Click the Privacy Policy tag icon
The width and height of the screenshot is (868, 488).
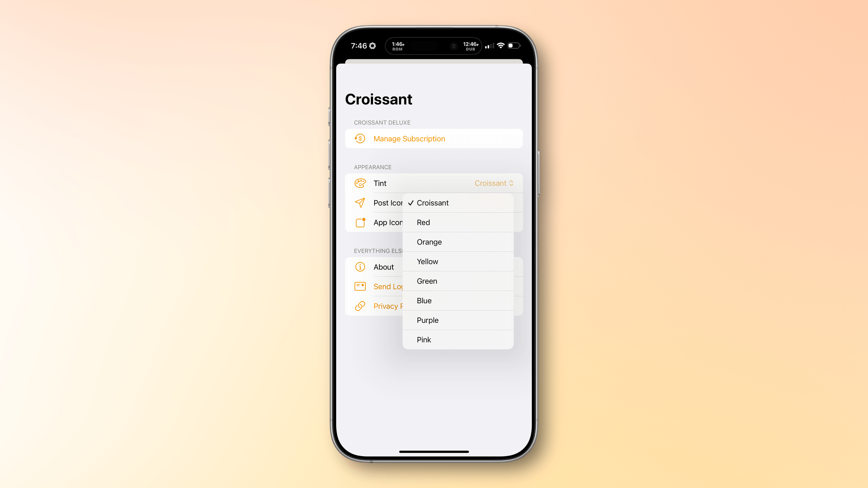[x=359, y=306]
